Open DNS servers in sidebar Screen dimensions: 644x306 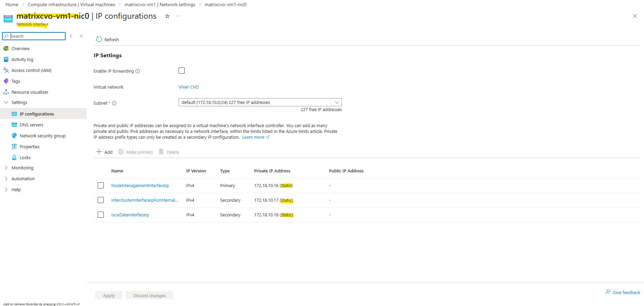click(31, 125)
